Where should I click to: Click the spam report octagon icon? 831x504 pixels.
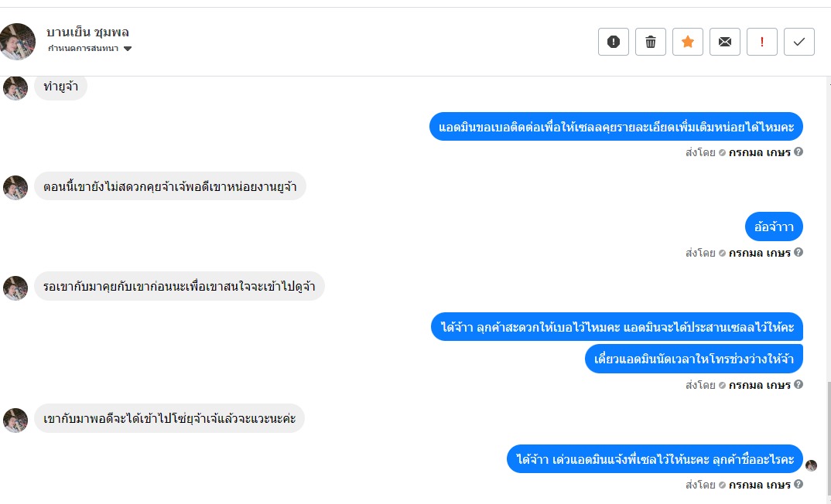(x=614, y=42)
